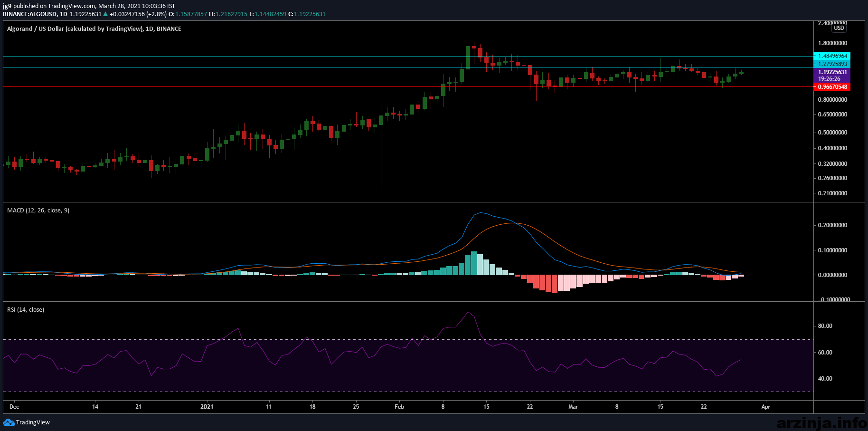
Task: Click the 0.20000000 MACD scale label
Action: (x=832, y=225)
